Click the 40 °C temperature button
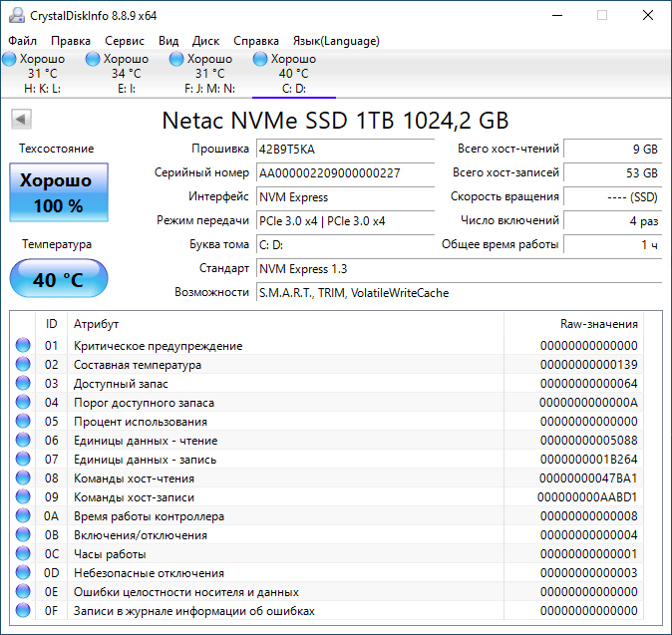Image resolution: width=672 pixels, height=635 pixels. [x=59, y=278]
